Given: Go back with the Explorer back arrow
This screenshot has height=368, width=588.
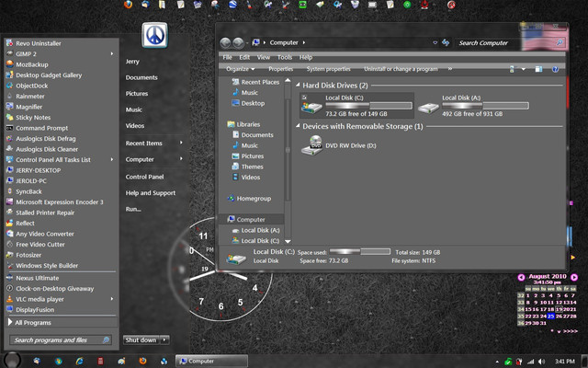Looking at the screenshot, I should [225, 43].
